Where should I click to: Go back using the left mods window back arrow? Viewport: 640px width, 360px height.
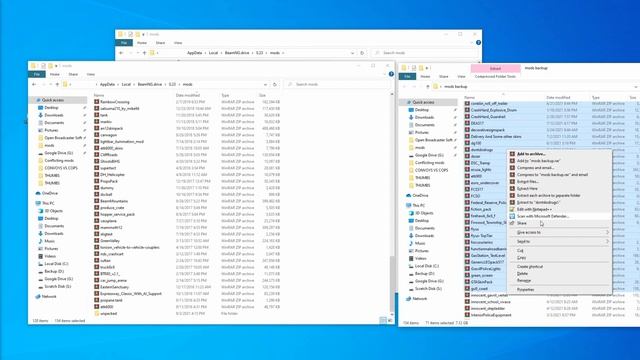(34, 84)
